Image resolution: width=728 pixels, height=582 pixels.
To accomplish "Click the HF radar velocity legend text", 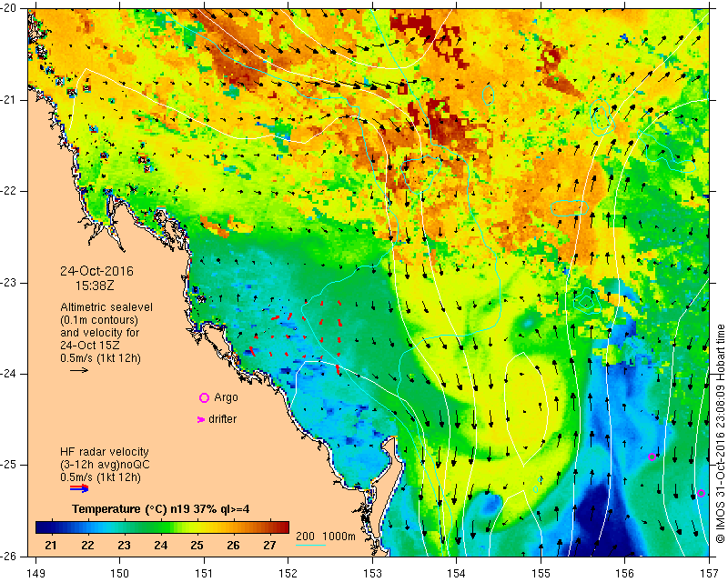I will click(105, 452).
